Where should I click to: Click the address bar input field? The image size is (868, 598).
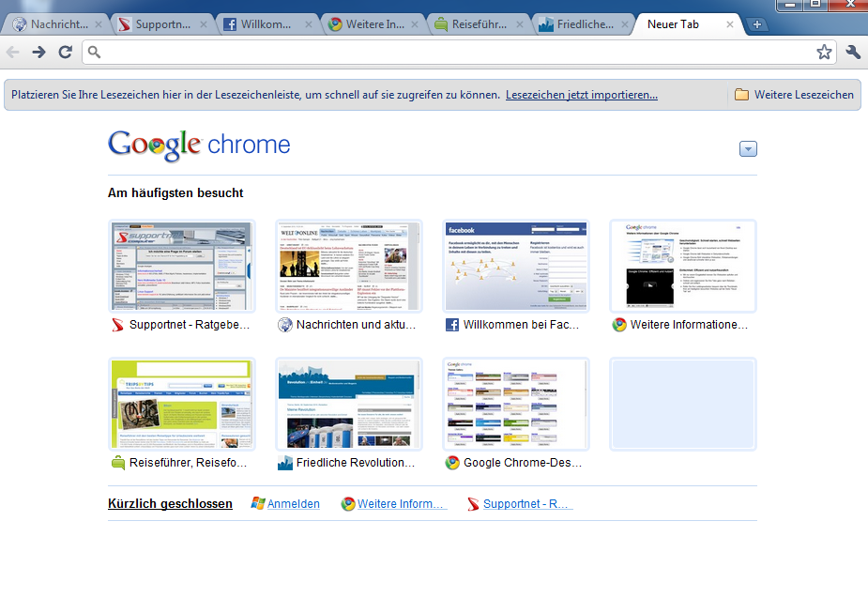(x=458, y=52)
